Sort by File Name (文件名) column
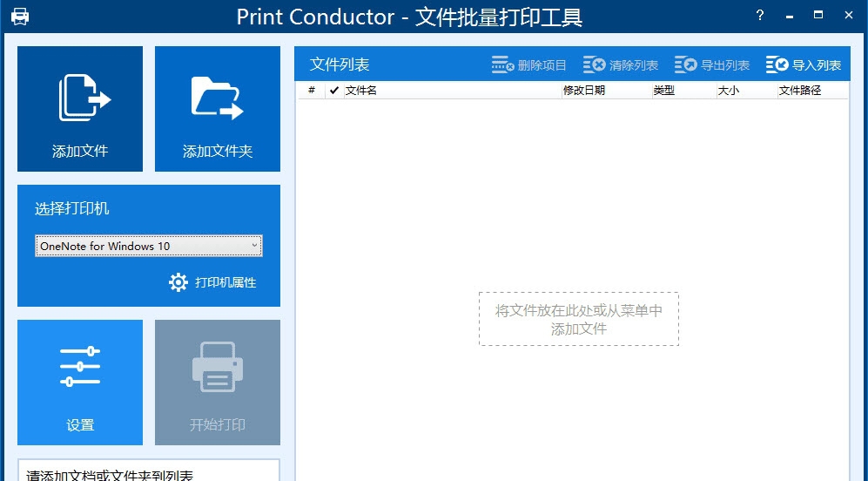The height and width of the screenshot is (481, 868). (452, 91)
